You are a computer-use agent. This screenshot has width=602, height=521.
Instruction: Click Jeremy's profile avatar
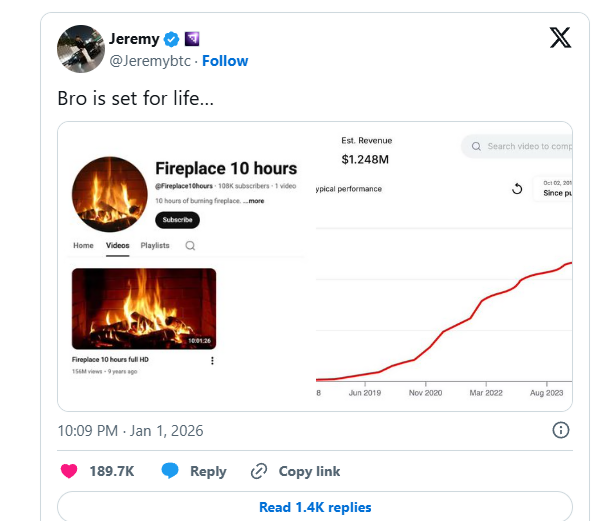click(x=82, y=50)
